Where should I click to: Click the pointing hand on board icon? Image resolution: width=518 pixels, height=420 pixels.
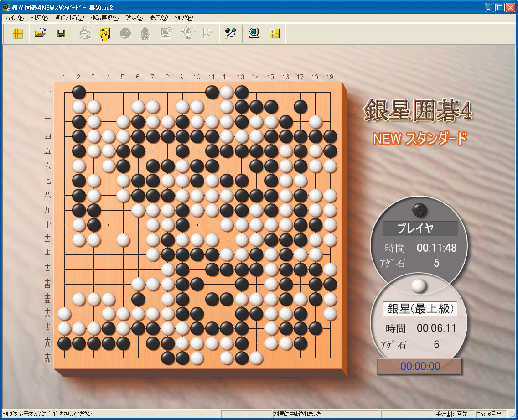tap(105, 34)
